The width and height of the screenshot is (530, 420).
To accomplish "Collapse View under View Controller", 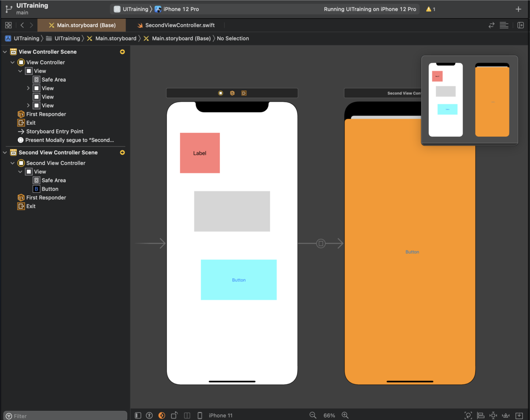I will (x=20, y=71).
